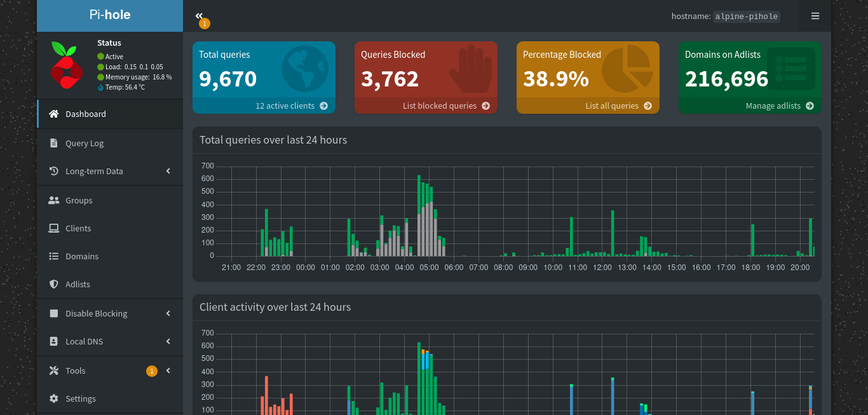Click tallest bar in Total queries chart
The image size is (868, 415).
[419, 215]
